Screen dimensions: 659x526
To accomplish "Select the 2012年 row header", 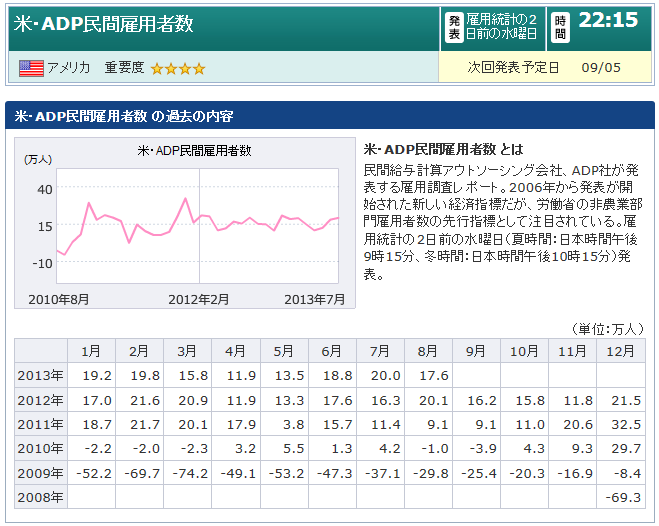I will [x=41, y=400].
